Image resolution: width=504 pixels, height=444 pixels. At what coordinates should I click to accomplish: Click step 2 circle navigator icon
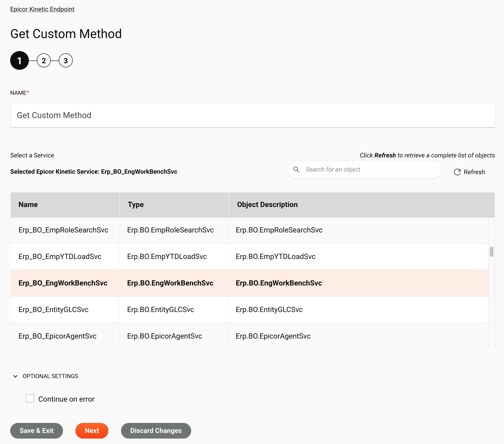[43, 60]
